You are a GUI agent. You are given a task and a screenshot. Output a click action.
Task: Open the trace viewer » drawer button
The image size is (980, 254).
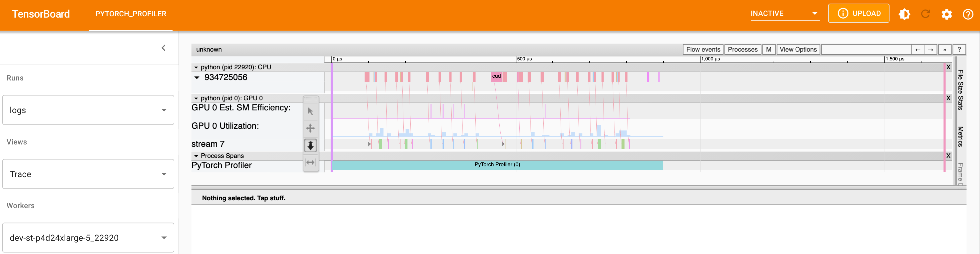point(945,50)
